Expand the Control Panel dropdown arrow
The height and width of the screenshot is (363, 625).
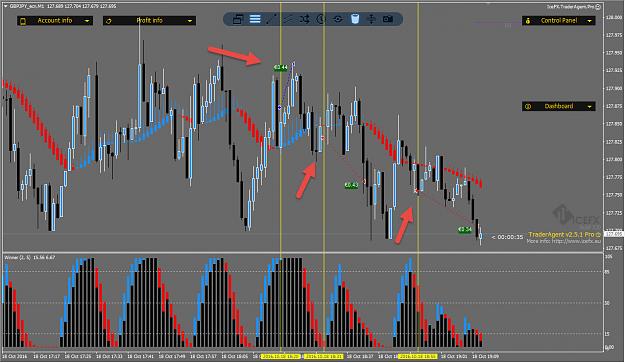(590, 21)
